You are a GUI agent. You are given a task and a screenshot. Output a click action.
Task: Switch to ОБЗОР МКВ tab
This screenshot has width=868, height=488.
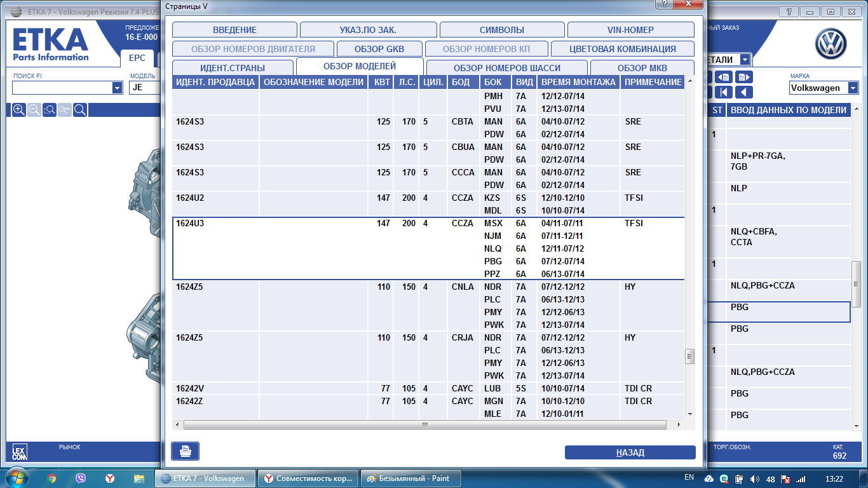click(642, 67)
